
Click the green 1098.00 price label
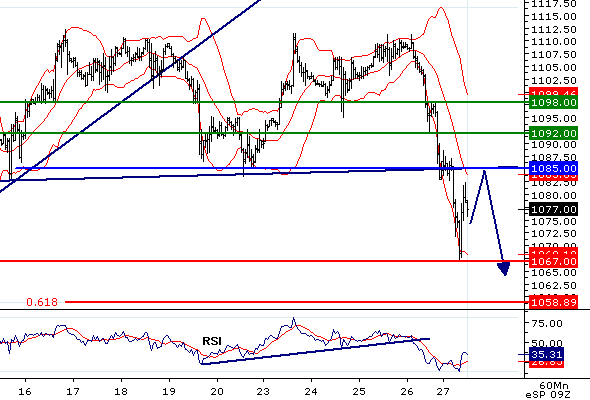(x=553, y=102)
